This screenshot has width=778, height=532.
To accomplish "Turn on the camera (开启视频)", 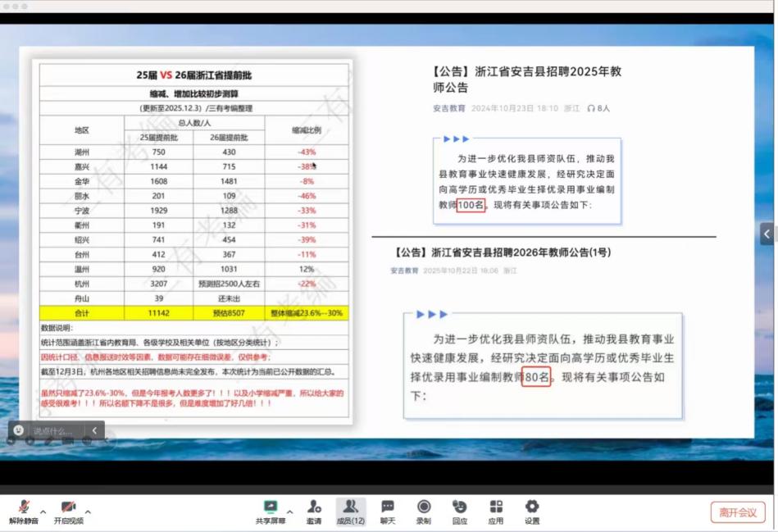I will pos(69,512).
